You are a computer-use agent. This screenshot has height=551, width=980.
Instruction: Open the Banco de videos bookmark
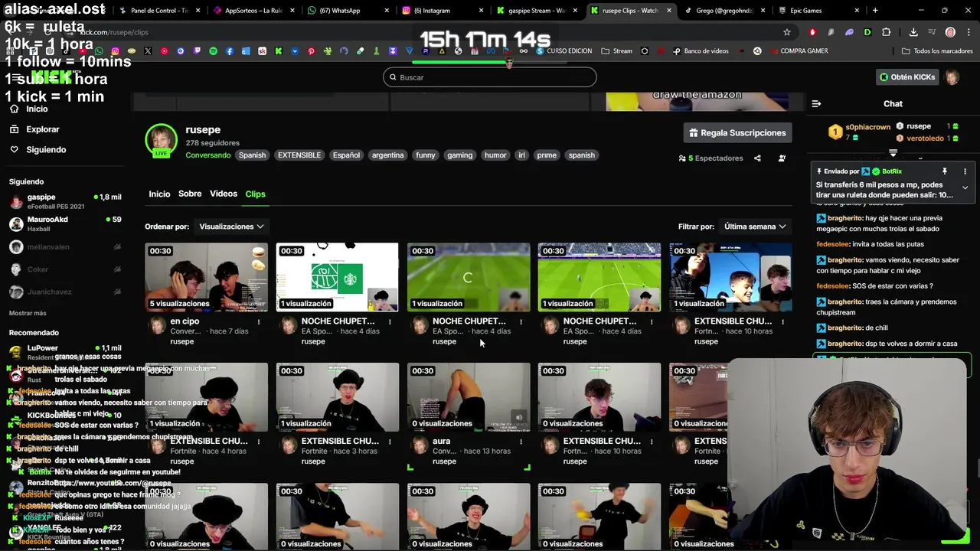[x=701, y=51]
